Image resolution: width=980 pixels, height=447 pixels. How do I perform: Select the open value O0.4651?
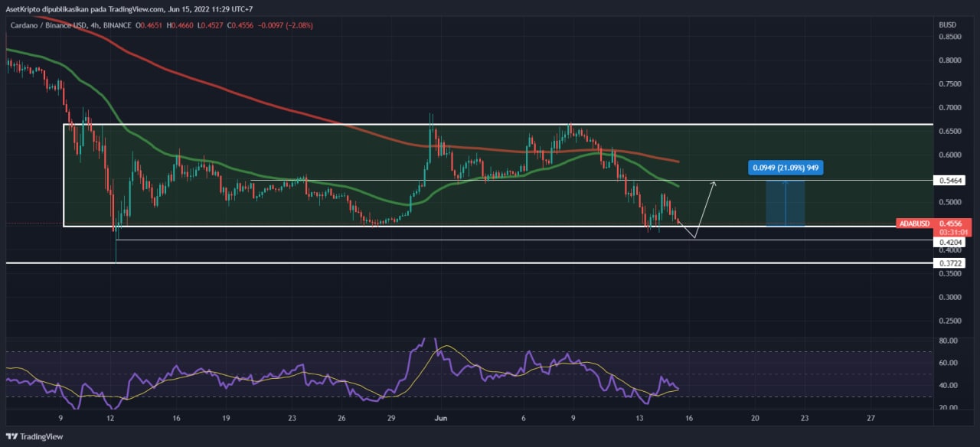coord(149,25)
